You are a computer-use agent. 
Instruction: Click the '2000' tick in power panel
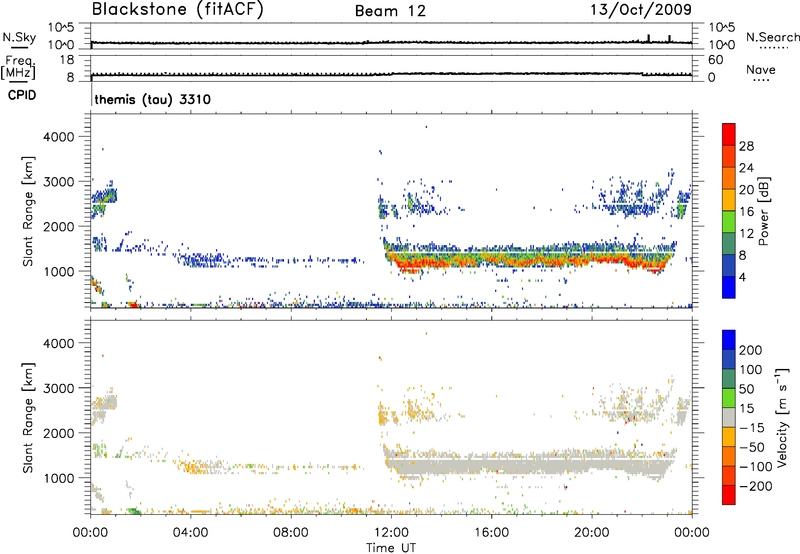click(x=59, y=226)
